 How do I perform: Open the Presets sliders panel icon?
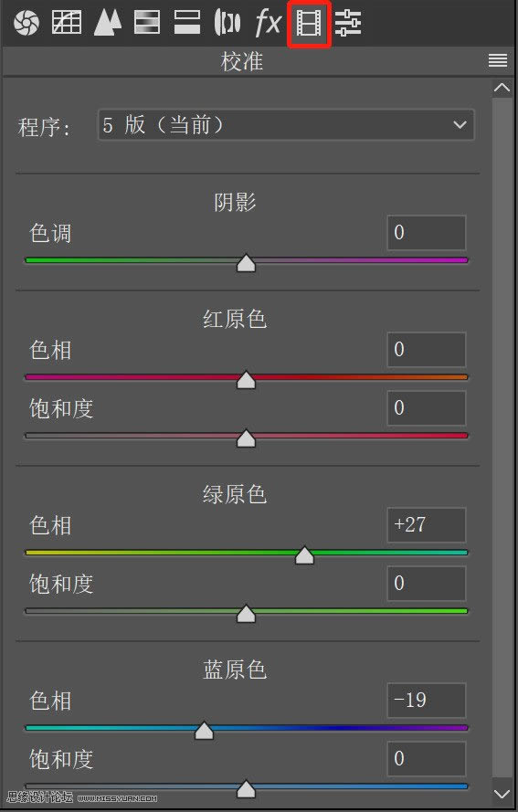click(348, 24)
